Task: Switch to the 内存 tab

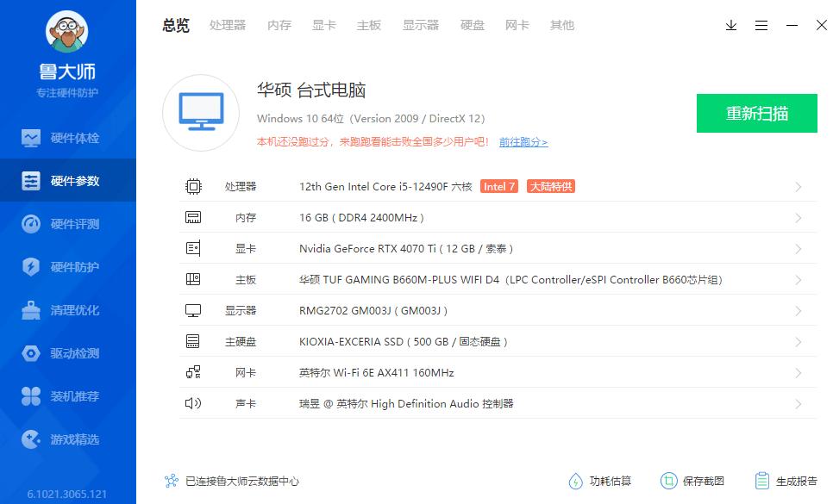Action: click(279, 25)
